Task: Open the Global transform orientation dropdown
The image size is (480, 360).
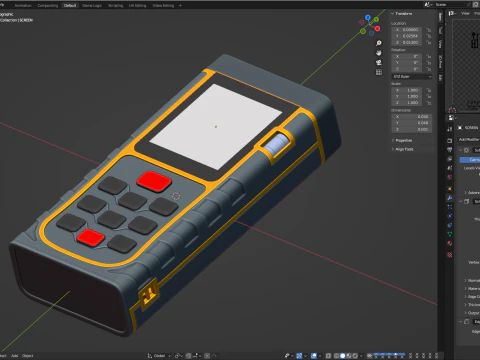Action: 159,356
